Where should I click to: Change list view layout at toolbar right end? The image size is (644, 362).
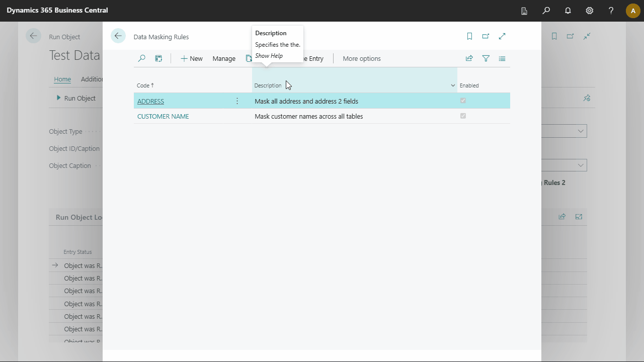[502, 58]
